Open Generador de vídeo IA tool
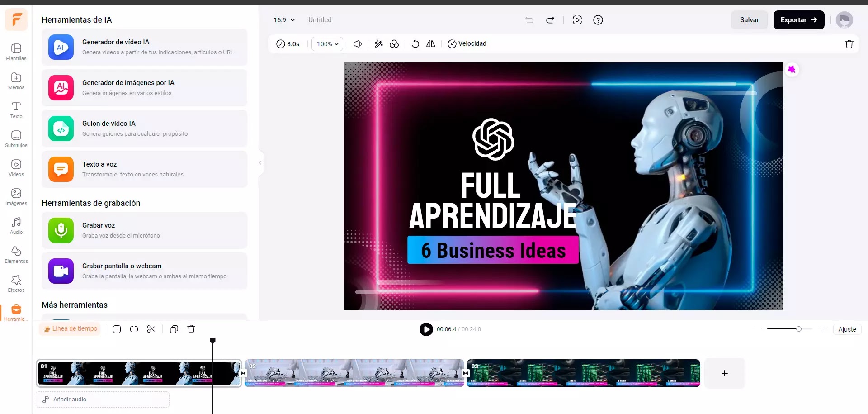868x414 pixels. click(145, 47)
